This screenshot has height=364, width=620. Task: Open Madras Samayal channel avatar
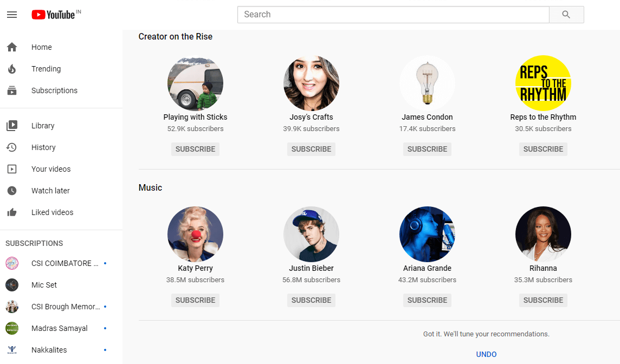click(x=12, y=328)
